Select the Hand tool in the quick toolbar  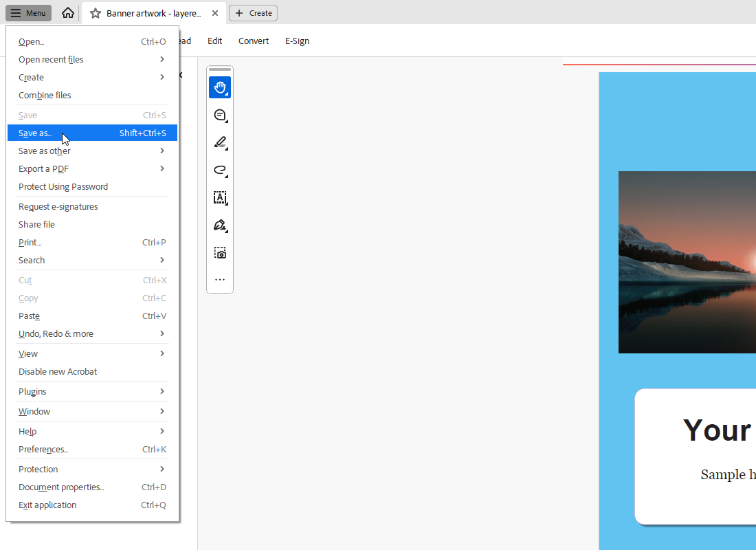pos(220,87)
